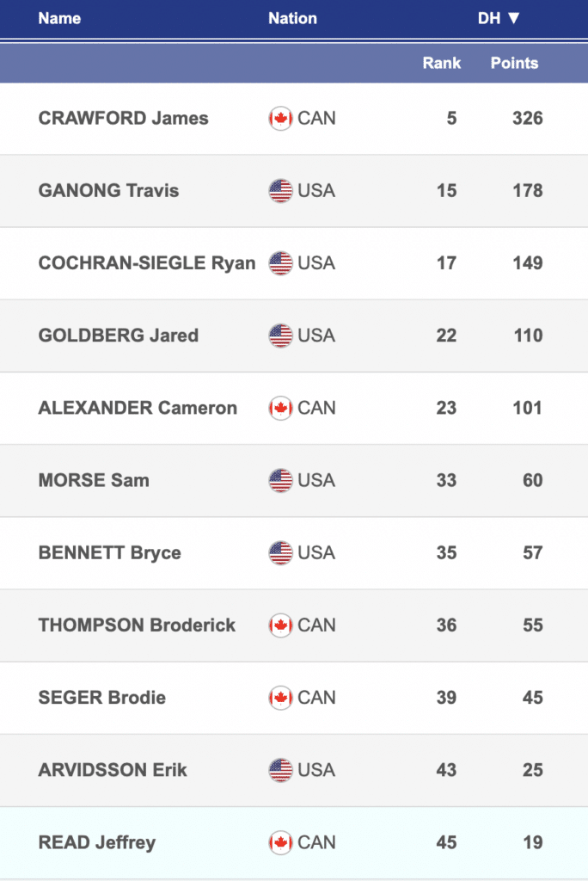
Task: Select the highlighted READ Jeffrey row name
Action: (x=97, y=842)
